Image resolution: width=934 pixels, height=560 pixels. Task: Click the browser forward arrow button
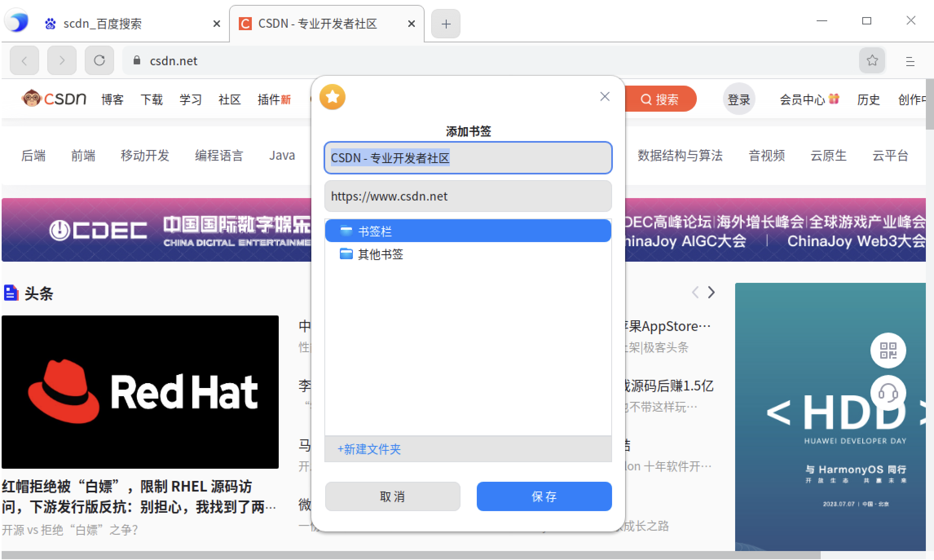[x=62, y=61]
